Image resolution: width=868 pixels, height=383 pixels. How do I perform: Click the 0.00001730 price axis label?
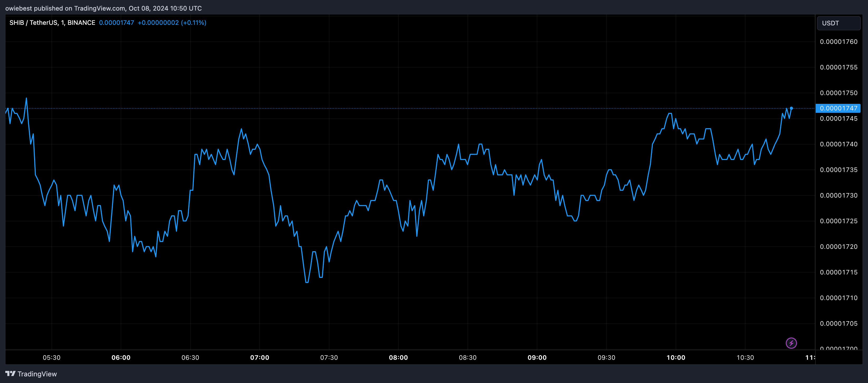click(839, 195)
